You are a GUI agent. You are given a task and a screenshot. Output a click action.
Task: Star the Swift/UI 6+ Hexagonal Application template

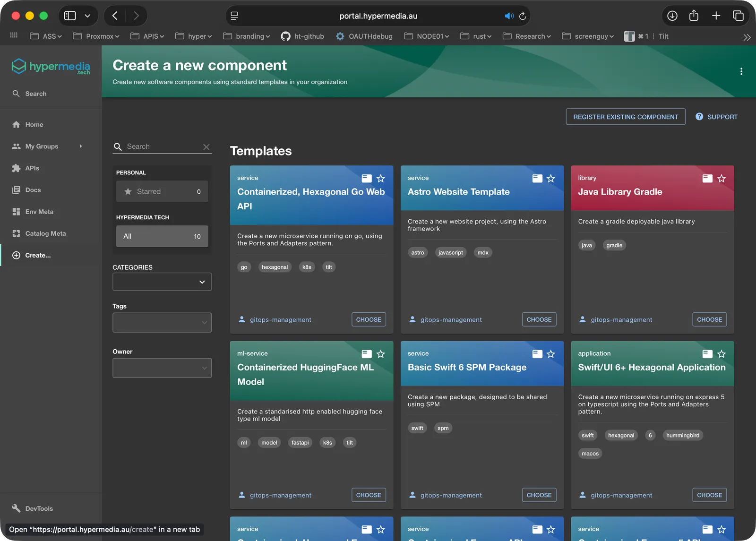click(722, 354)
